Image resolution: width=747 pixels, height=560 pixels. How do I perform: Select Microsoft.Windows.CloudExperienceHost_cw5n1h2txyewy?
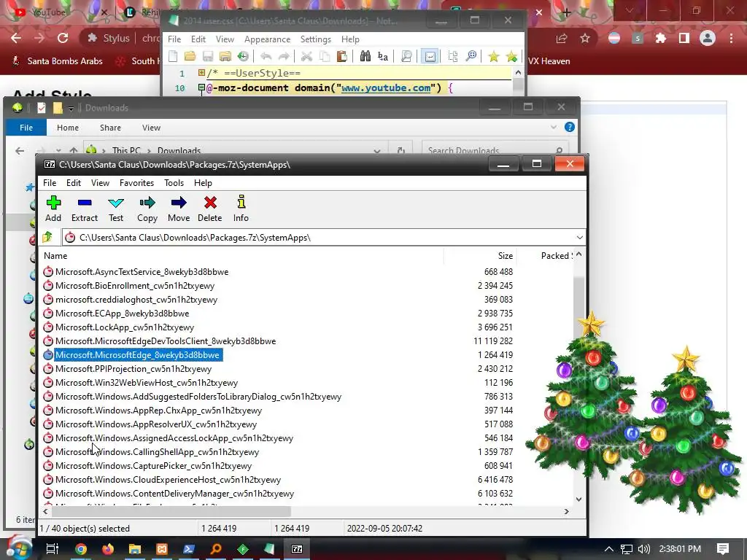[x=169, y=480]
